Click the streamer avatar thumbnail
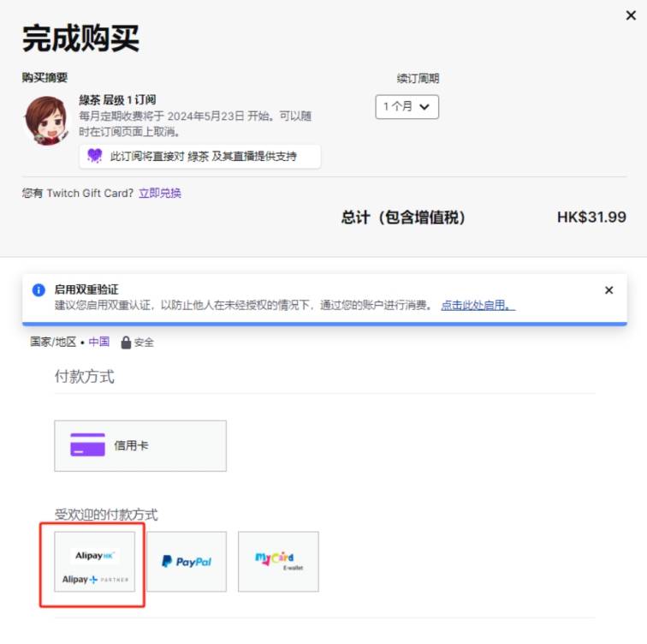This screenshot has width=647, height=644. click(46, 121)
